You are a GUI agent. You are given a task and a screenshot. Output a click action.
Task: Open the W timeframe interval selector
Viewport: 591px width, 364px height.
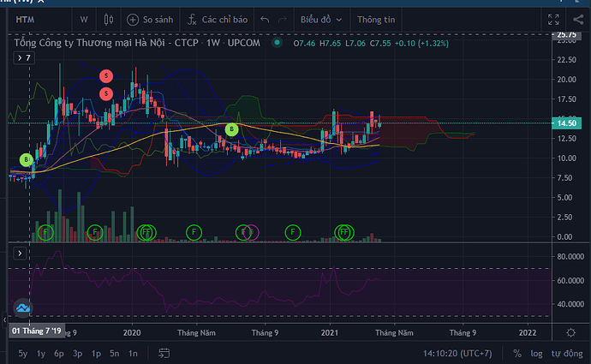pos(84,19)
